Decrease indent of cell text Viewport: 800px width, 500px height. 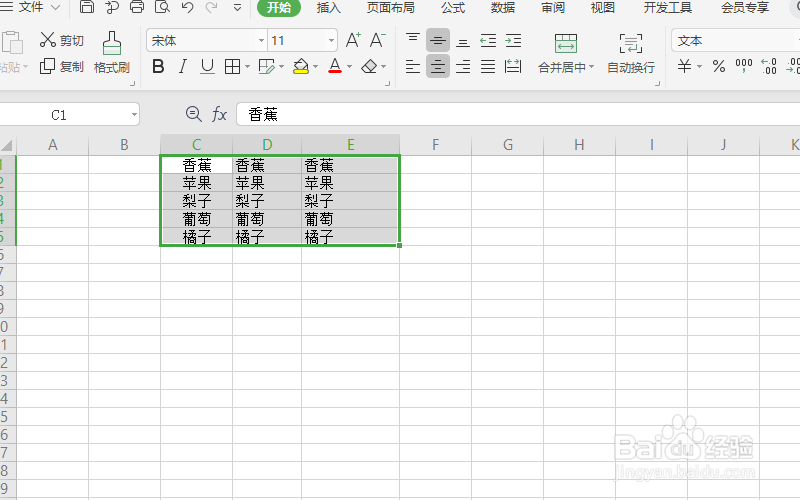[488, 40]
